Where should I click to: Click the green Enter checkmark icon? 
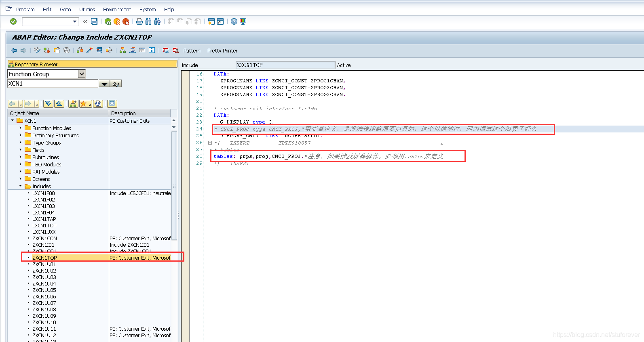pos(13,21)
